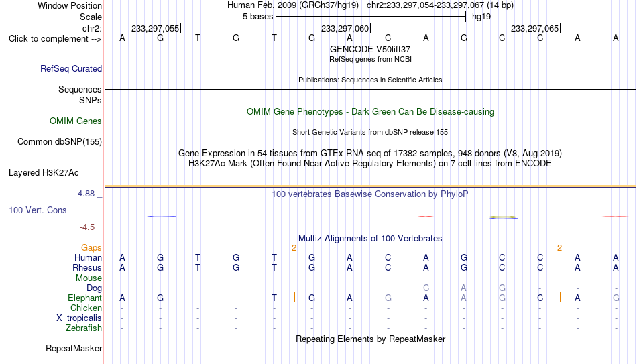Click 'Repeating Elements by RepeatMasker' title
This screenshot has width=637, height=364.
point(371,339)
